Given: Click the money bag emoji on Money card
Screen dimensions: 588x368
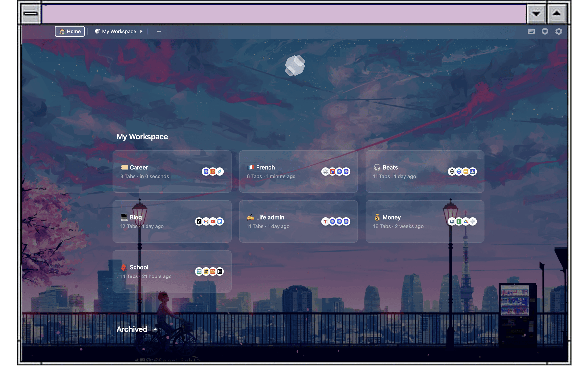Looking at the screenshot, I should coord(377,217).
